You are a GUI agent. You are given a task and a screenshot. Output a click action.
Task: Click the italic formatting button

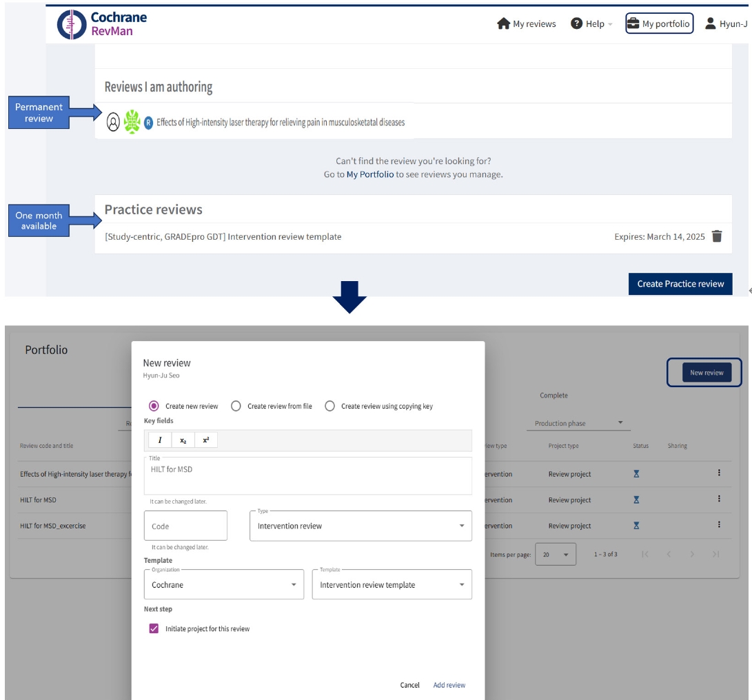coord(160,440)
